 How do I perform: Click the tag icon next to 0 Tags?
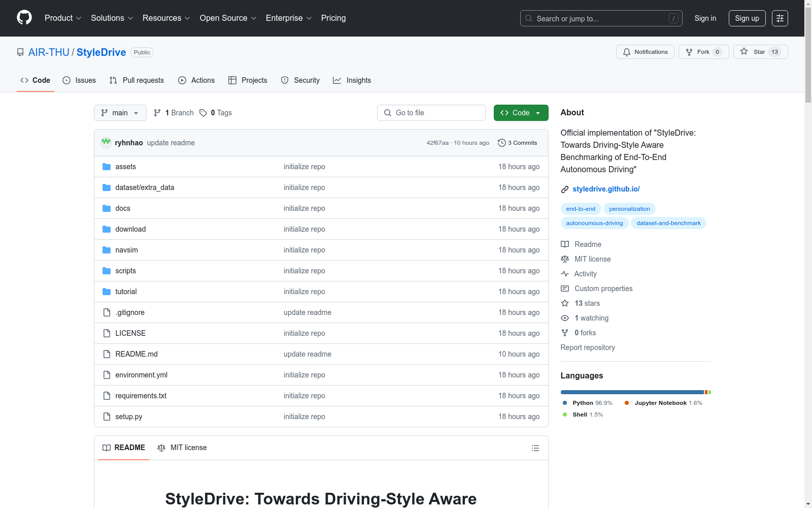click(203, 113)
